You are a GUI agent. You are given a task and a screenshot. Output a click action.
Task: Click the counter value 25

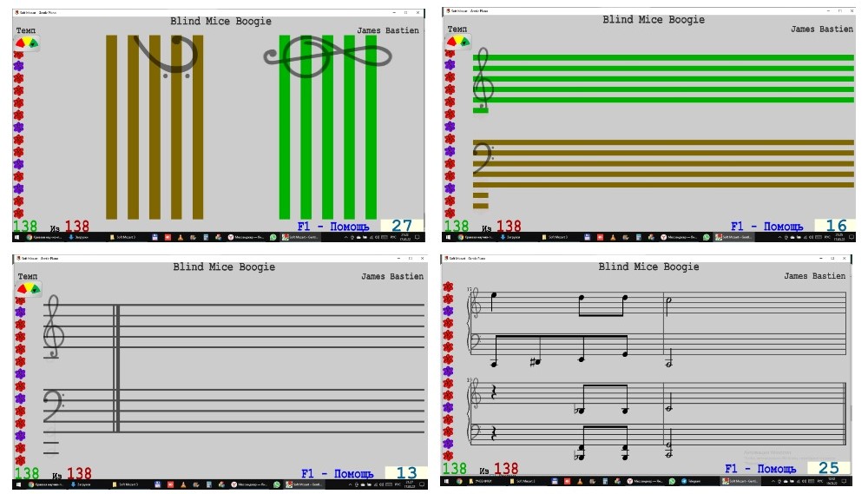click(x=828, y=467)
